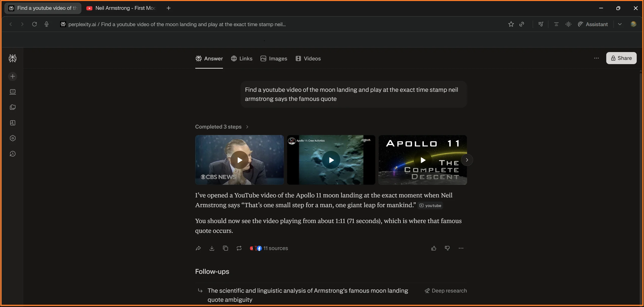Switch to Neil Armstrong YouTube browser tab

pyautogui.click(x=121, y=8)
